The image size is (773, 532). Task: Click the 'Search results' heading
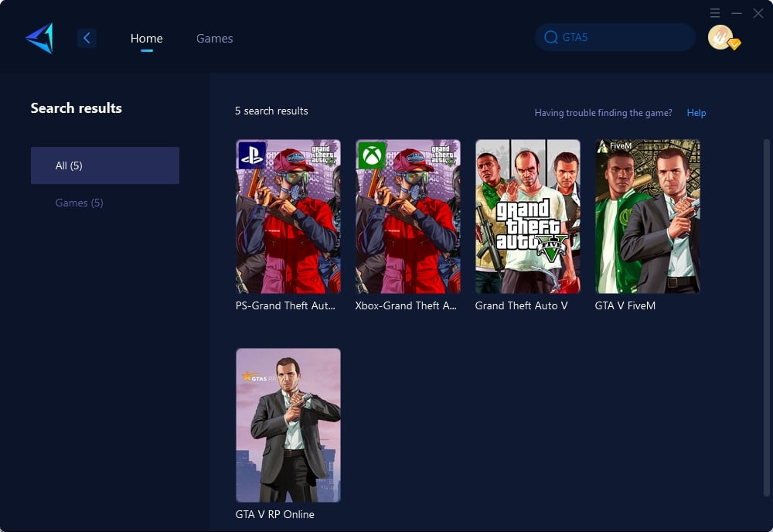pos(77,108)
